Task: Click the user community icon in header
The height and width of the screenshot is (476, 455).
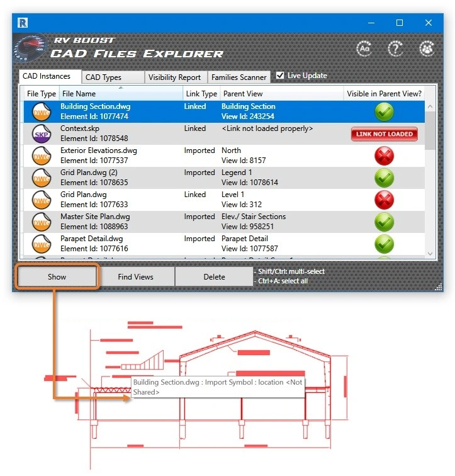Action: (427, 48)
